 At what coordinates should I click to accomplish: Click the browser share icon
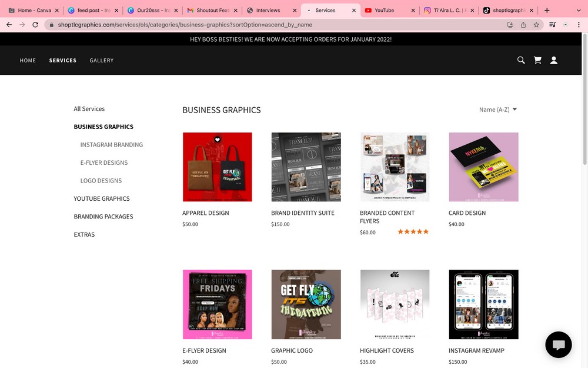[523, 25]
